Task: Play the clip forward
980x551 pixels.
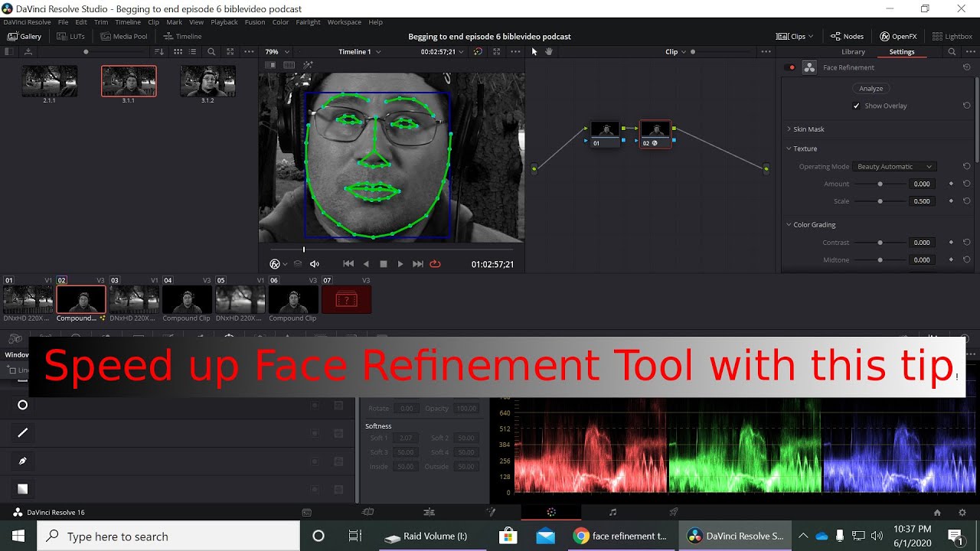Action: coord(400,264)
